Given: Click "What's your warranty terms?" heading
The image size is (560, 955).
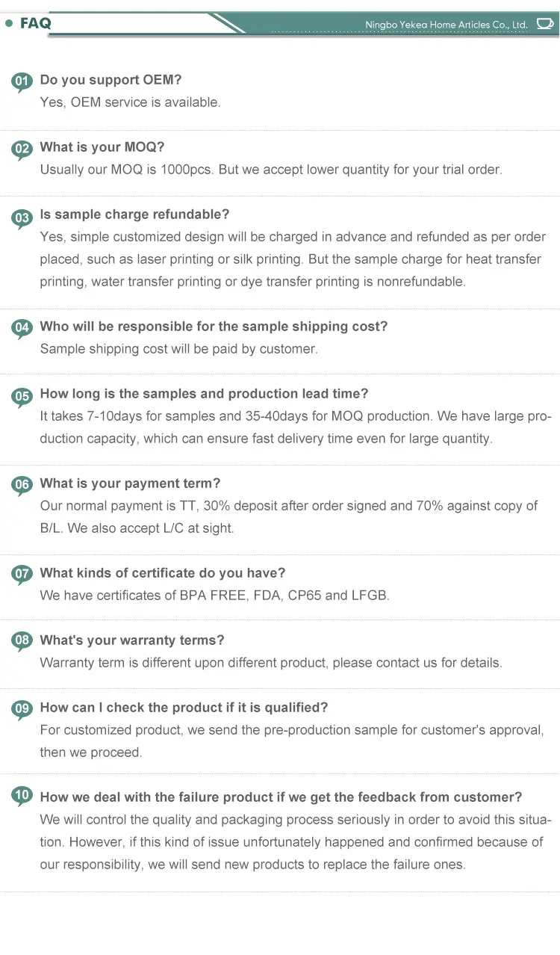Looking at the screenshot, I should pyautogui.click(x=132, y=640).
